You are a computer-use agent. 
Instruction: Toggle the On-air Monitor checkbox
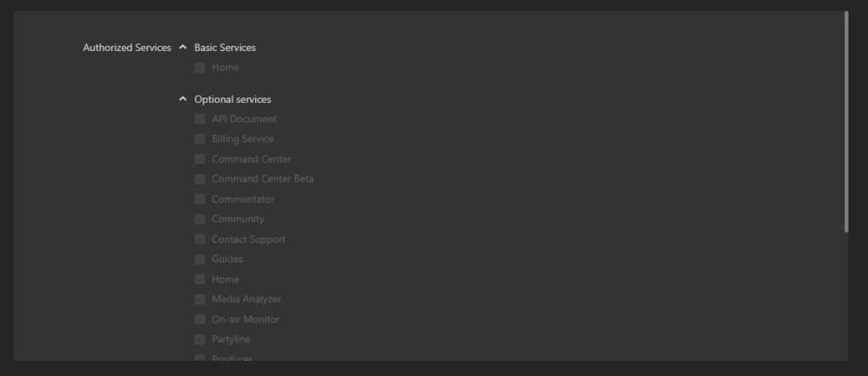(200, 320)
